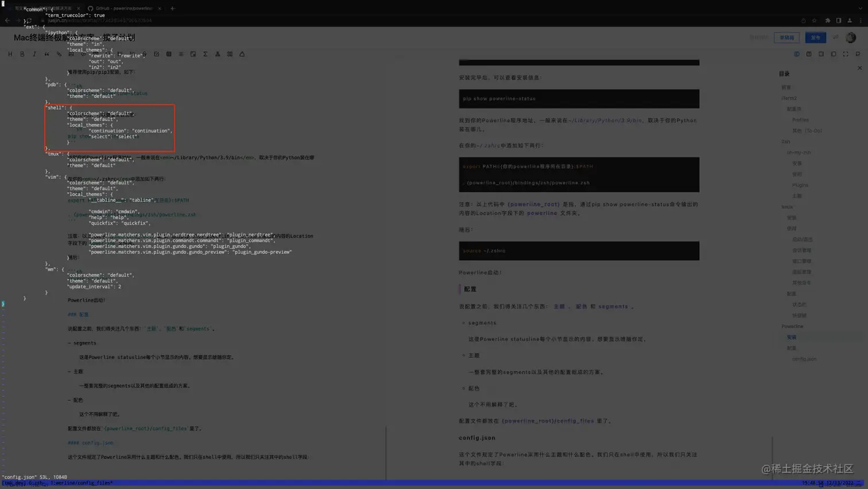Jump to 其他 (To-Do) in the outline
The image size is (868, 489).
807,131
